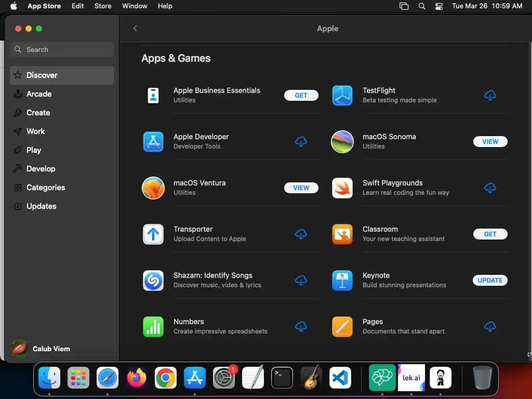Select Categories in the sidebar

point(62,187)
